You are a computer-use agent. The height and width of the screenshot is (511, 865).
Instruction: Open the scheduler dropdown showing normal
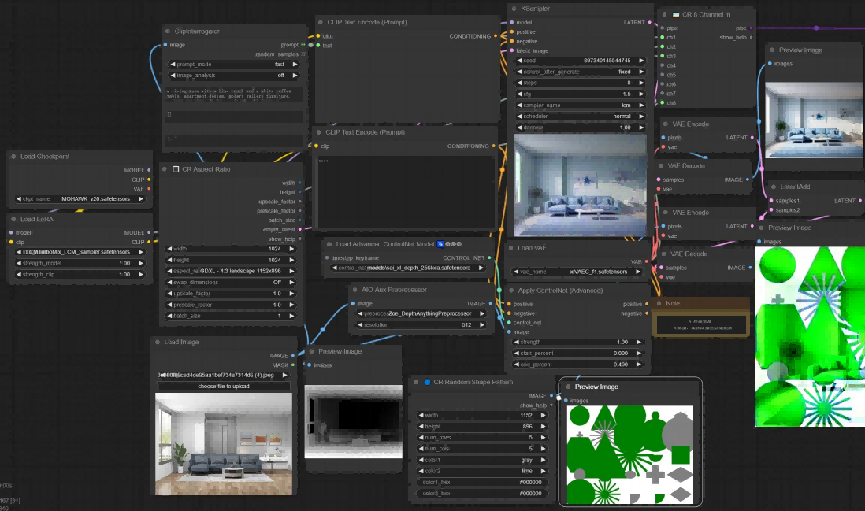[580, 116]
